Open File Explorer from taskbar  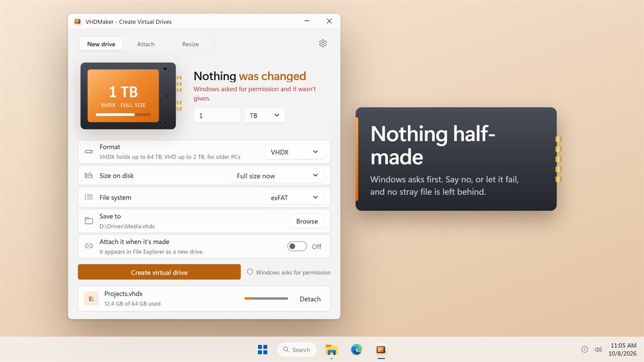click(332, 349)
